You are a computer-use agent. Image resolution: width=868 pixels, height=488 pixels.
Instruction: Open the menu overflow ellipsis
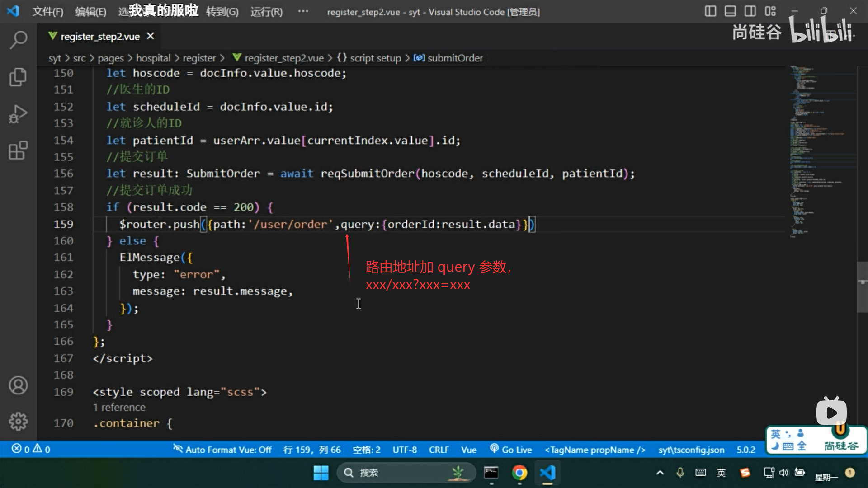[x=303, y=11]
